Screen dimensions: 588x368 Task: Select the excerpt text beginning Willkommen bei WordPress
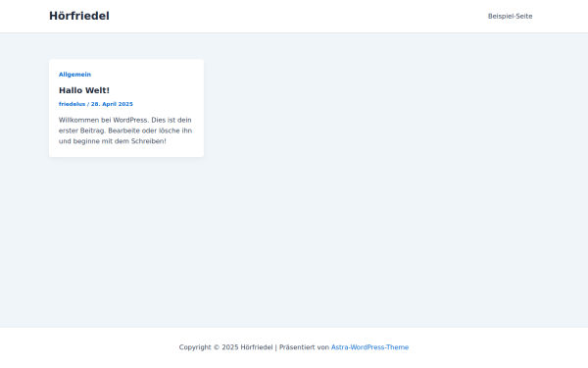125,131
